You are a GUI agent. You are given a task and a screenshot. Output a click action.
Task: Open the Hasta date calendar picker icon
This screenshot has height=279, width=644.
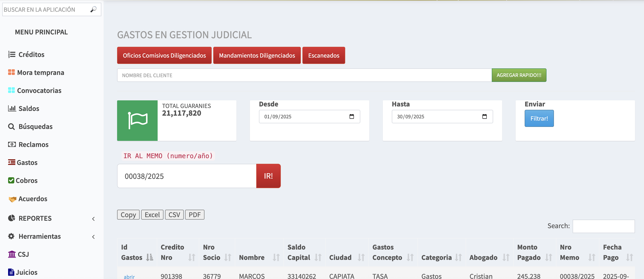tap(484, 116)
